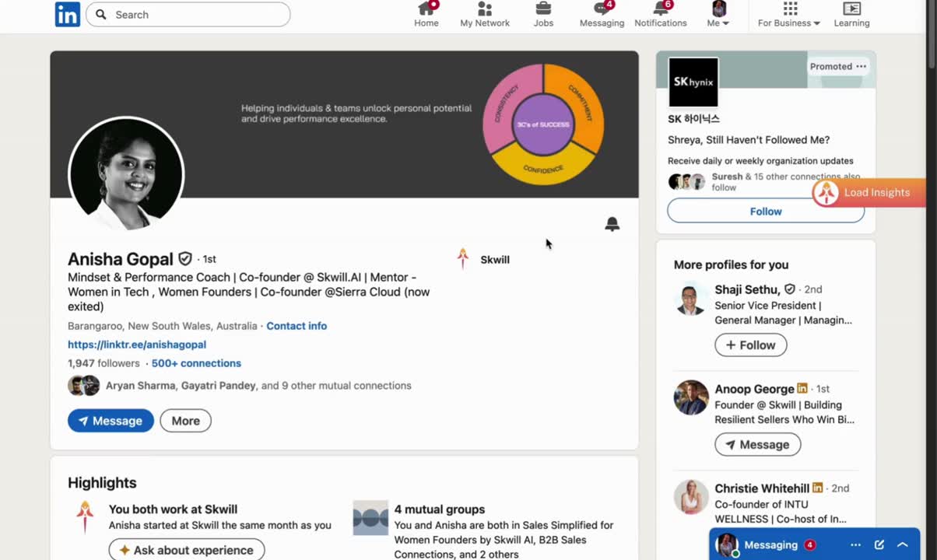Screen dimensions: 937x560
Task: Open the Contact info link
Action: [x=297, y=326]
